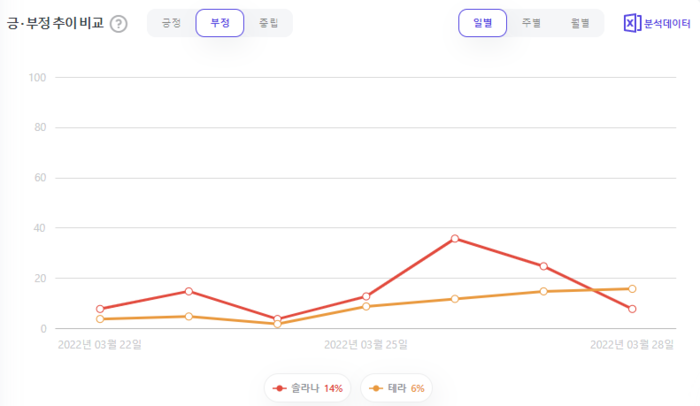Toggle 테라 6% series in legend
Viewport: 700px width, 406px height.
pyautogui.click(x=399, y=388)
